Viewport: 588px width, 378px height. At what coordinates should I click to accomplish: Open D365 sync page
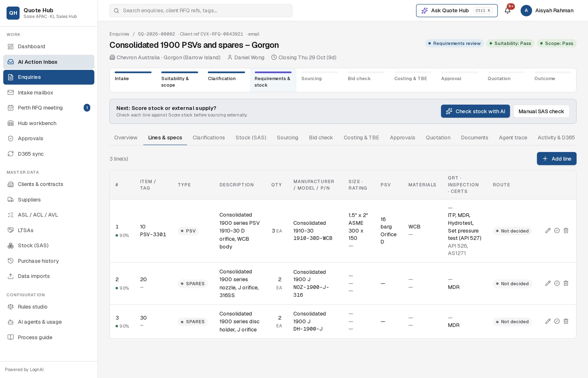49,154
